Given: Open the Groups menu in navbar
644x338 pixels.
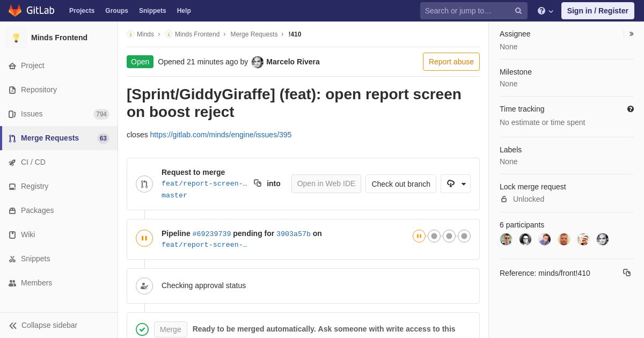Looking at the screenshot, I should tap(116, 11).
